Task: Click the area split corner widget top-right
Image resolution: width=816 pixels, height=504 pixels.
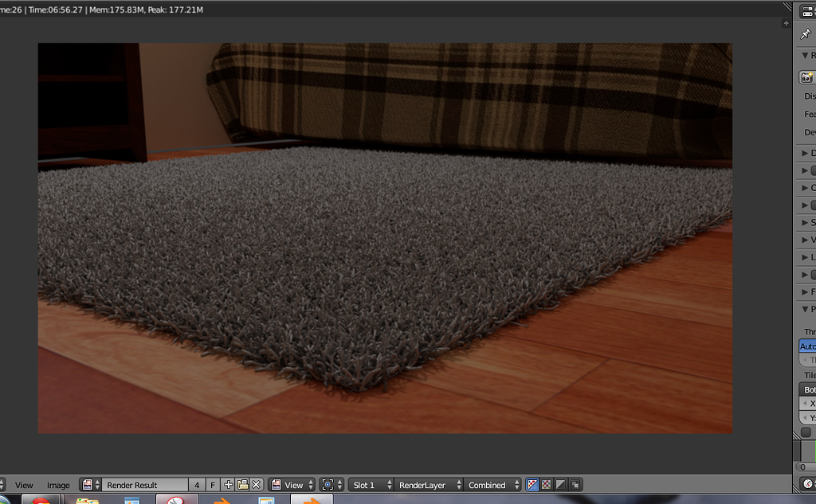Action: pyautogui.click(x=787, y=6)
